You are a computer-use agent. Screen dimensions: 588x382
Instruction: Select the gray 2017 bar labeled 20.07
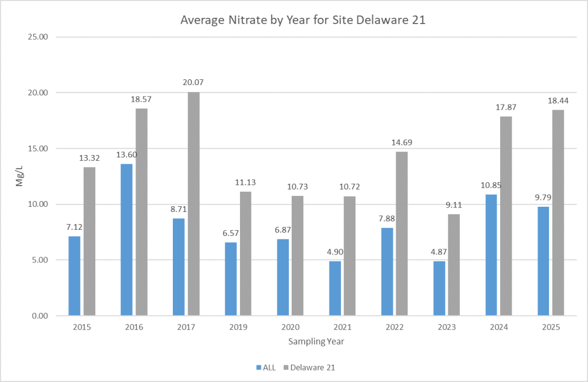[194, 203]
